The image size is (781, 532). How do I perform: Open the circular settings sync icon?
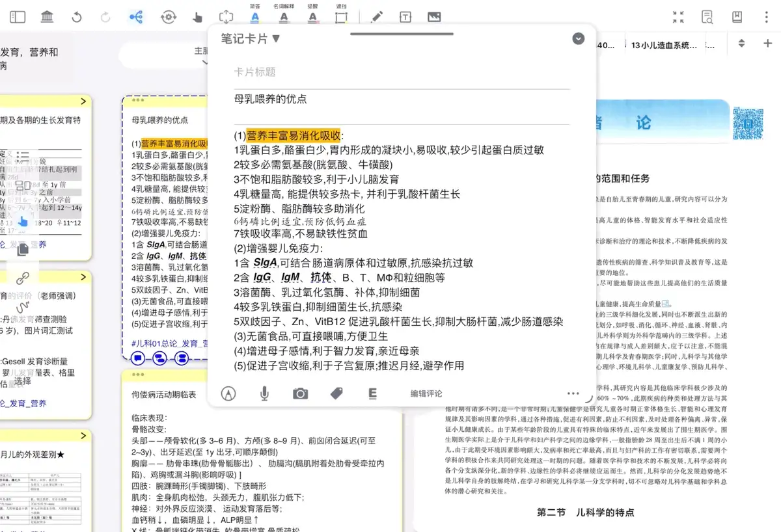(x=169, y=18)
